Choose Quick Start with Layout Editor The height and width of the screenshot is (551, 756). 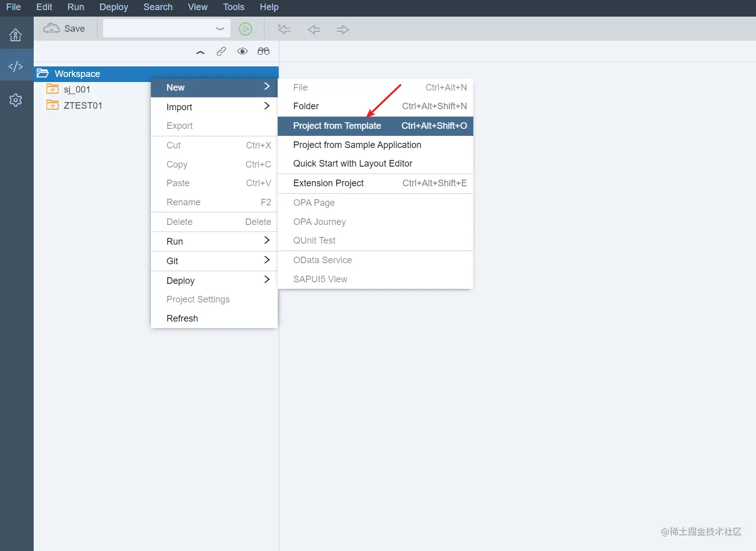tap(352, 163)
